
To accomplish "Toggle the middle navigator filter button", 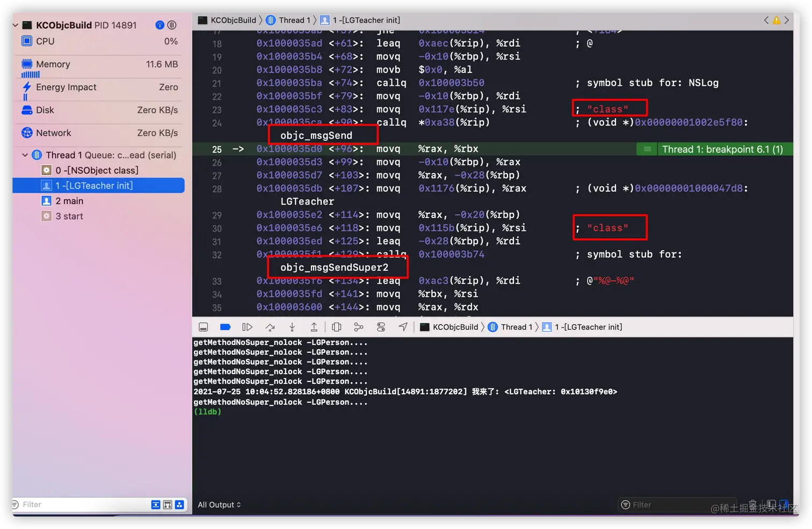I will point(168,505).
